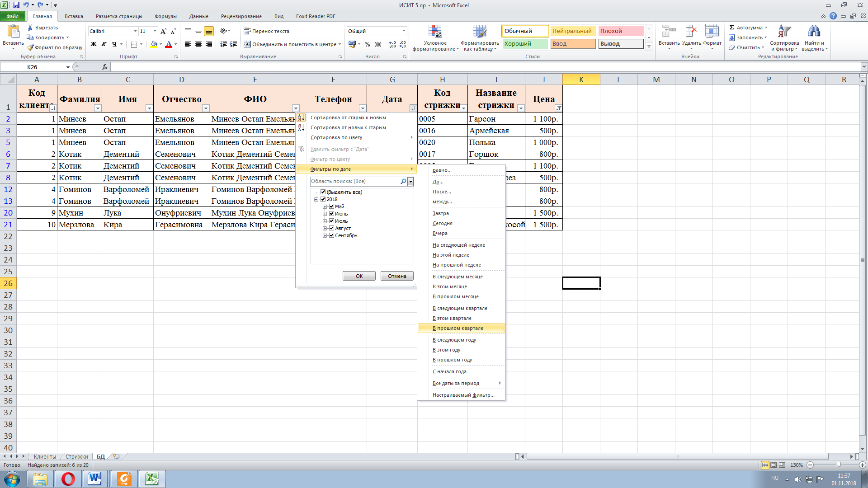The height and width of the screenshot is (488, 868).
Task: Collapse the 2018 year tree node
Action: (316, 199)
